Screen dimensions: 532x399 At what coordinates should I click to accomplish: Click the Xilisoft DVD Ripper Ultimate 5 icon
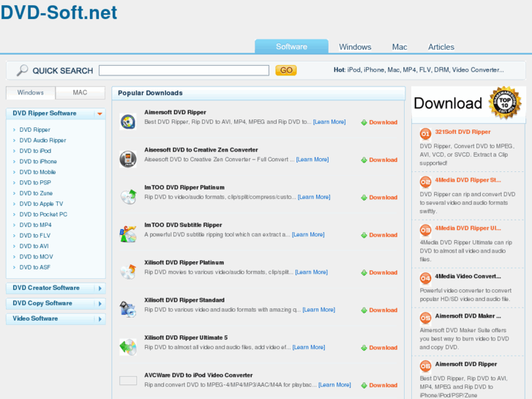coord(128,347)
